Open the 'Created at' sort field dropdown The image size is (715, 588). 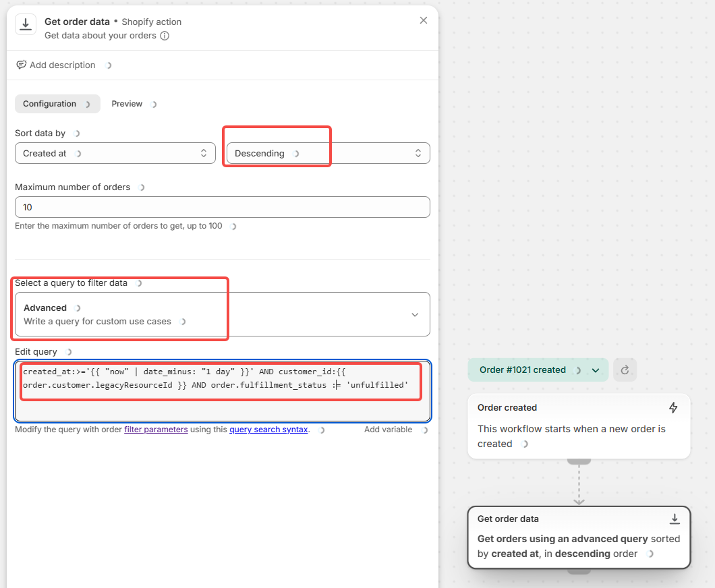tap(115, 153)
